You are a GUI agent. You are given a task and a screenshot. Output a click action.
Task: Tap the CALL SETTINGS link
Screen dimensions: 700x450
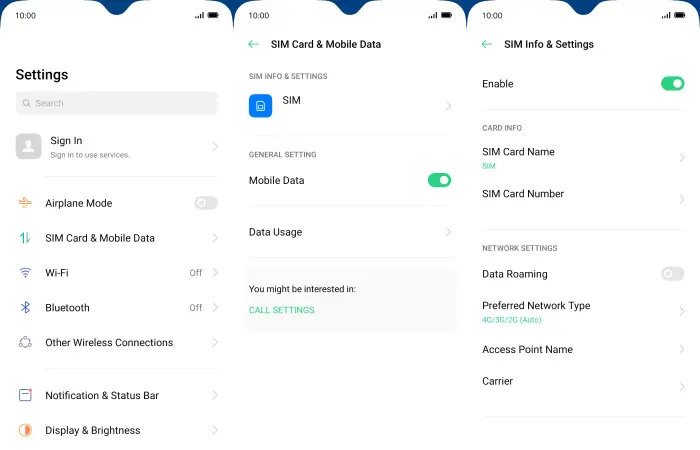[x=282, y=310]
